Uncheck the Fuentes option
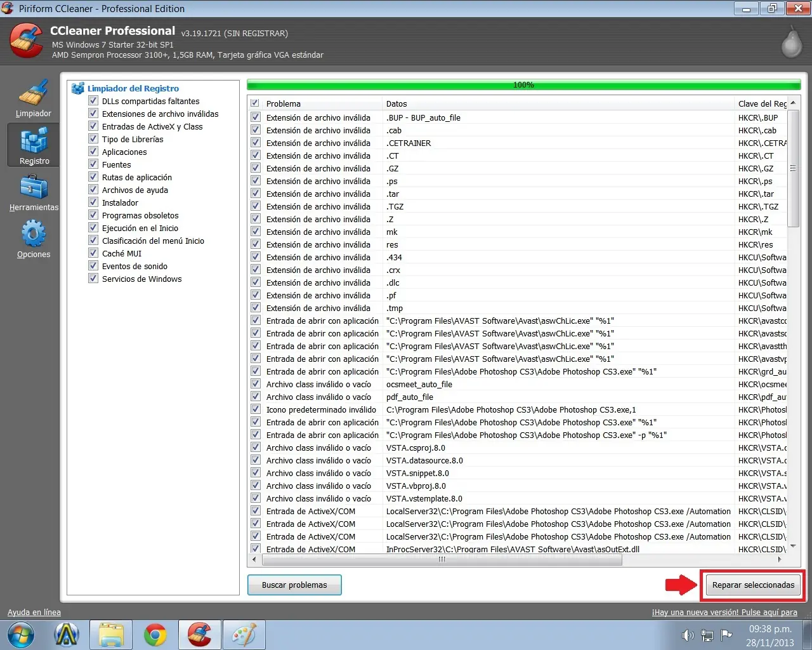 [x=93, y=164]
